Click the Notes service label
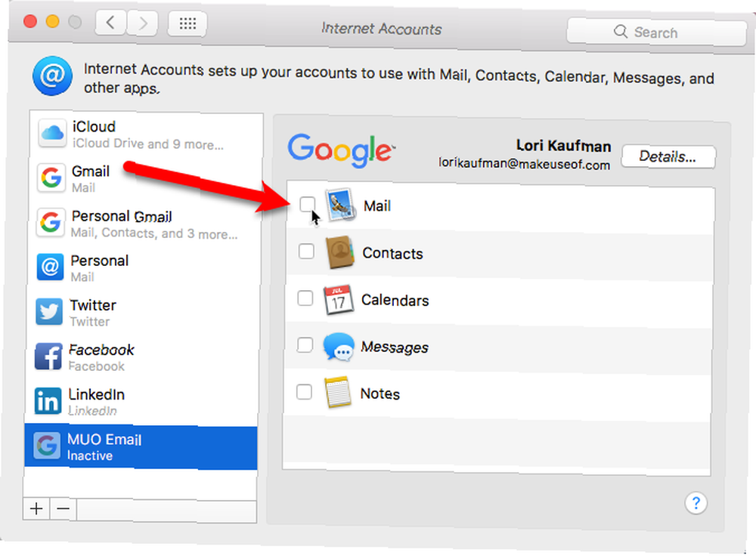 coord(380,394)
